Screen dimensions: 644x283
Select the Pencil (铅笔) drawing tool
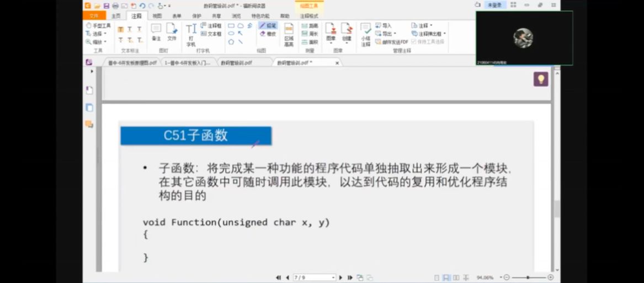coord(268,26)
